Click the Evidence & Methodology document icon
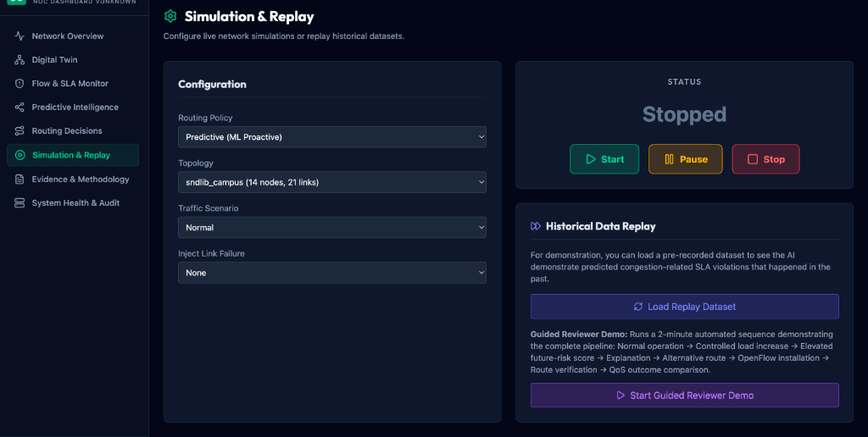The width and height of the screenshot is (868, 437). pos(19,180)
